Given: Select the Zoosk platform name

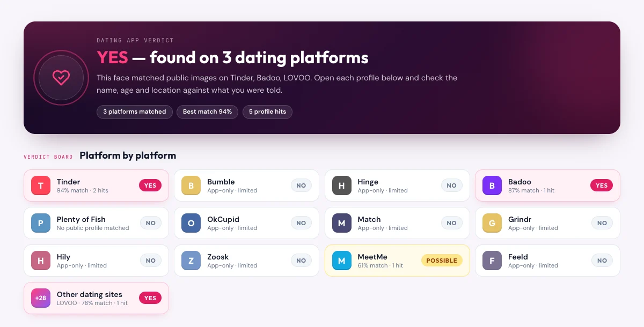Looking at the screenshot, I should point(218,257).
